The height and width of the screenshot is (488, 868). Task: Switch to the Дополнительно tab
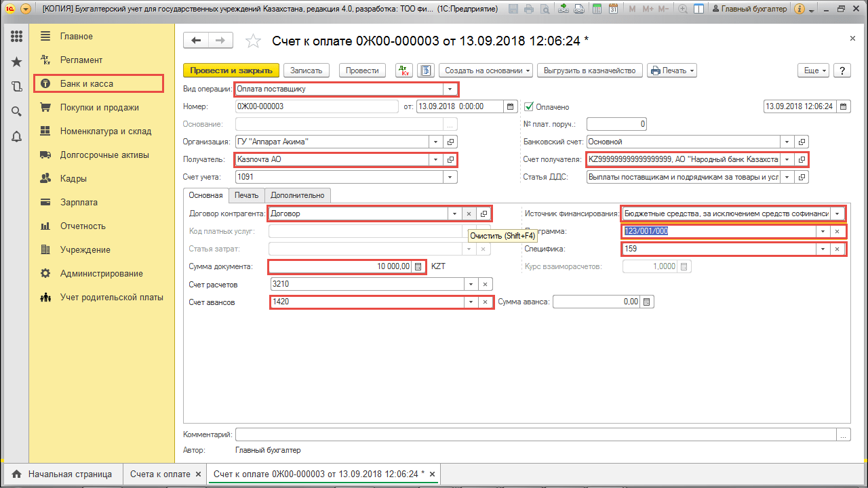point(297,195)
